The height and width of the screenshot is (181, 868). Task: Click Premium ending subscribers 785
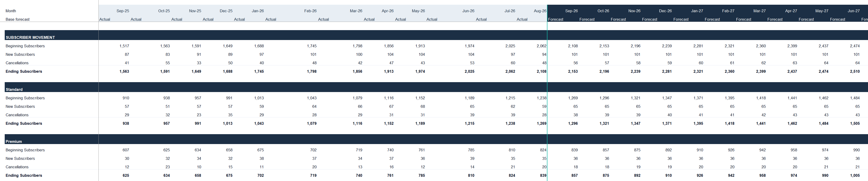coord(422,176)
